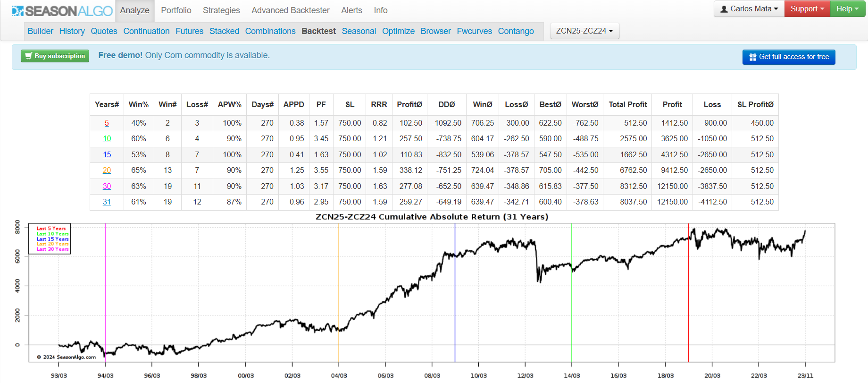Open the Strategies tab
The height and width of the screenshot is (383, 868).
(221, 10)
